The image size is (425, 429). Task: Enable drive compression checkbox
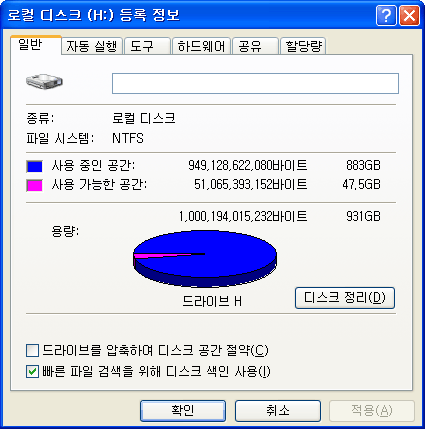(32, 351)
